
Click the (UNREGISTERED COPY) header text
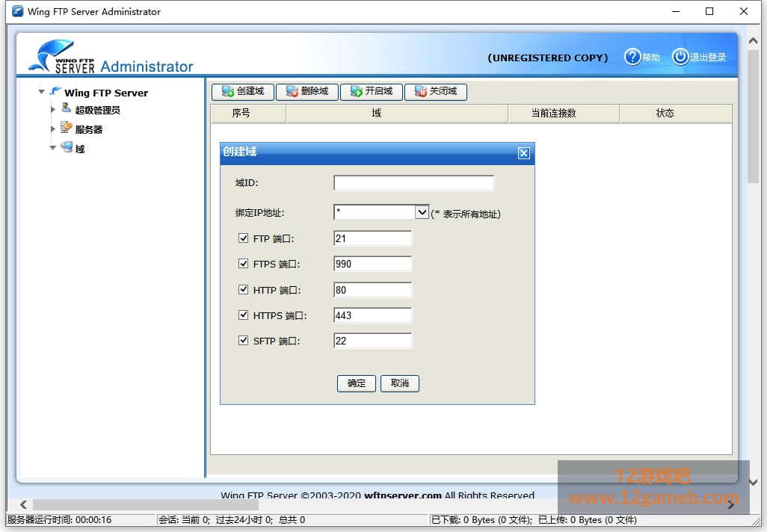[x=548, y=58]
